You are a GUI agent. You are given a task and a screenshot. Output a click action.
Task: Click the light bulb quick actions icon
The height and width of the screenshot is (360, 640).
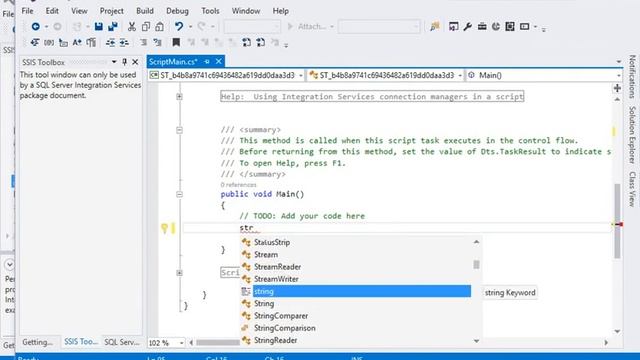(164, 228)
